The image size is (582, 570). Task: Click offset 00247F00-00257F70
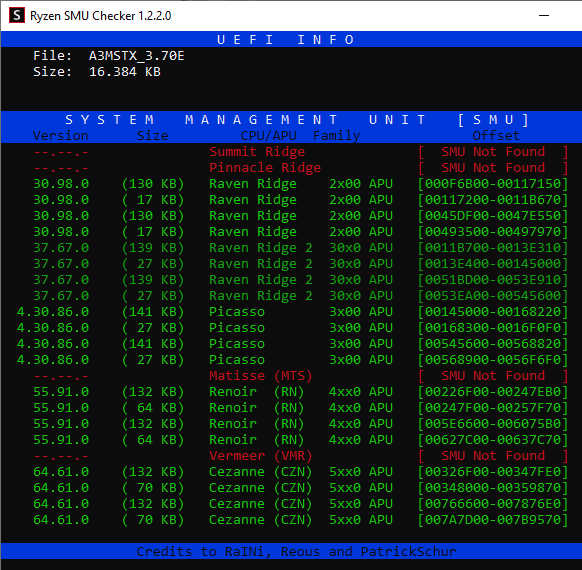[493, 408]
